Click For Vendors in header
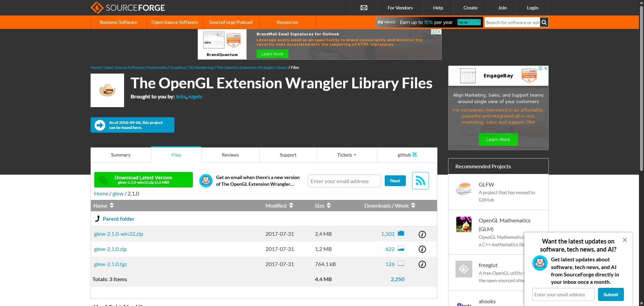The height and width of the screenshot is (306, 644). tap(400, 8)
